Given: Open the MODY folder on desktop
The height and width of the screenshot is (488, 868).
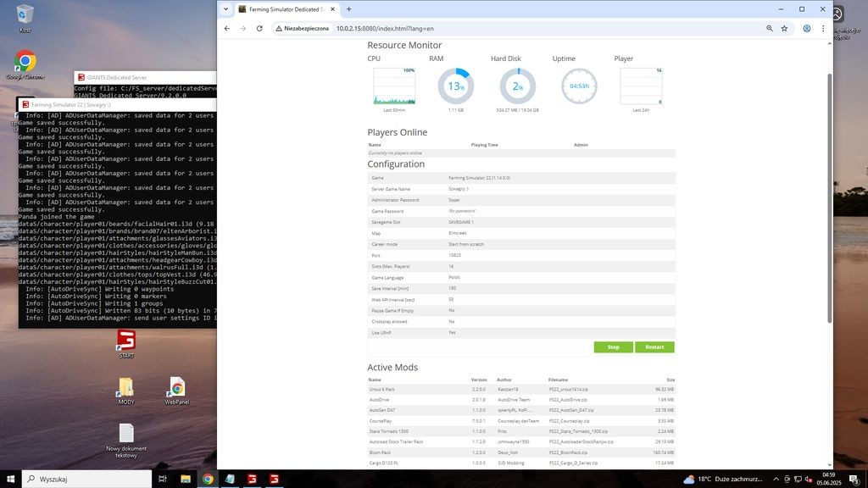Looking at the screenshot, I should point(126,391).
